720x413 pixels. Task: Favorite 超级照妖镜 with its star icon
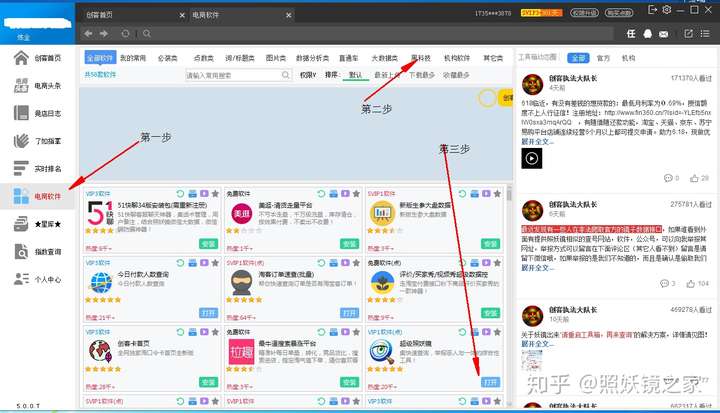(497, 332)
